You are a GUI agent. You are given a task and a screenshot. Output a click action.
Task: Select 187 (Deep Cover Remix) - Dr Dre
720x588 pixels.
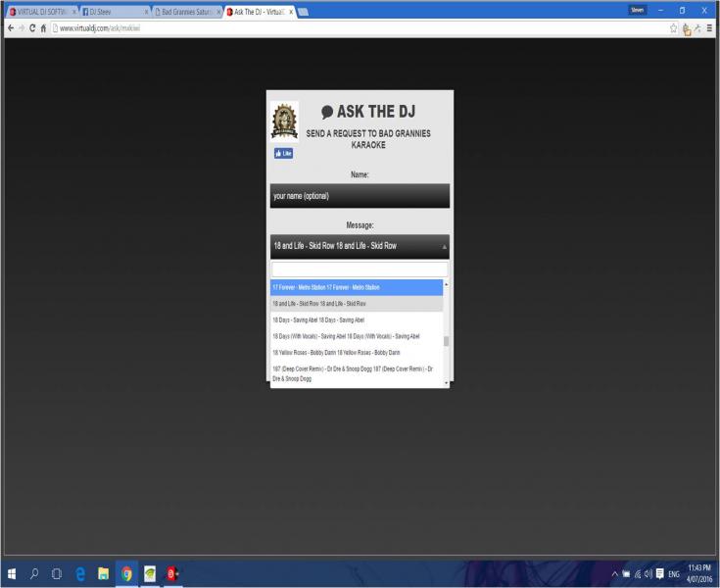pyautogui.click(x=357, y=374)
